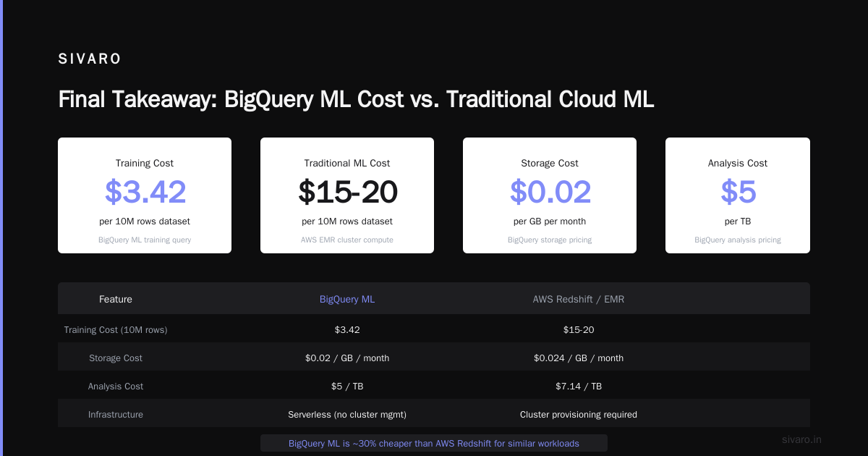Image resolution: width=868 pixels, height=456 pixels.
Task: Select the Storage Cost row label
Action: 116,358
